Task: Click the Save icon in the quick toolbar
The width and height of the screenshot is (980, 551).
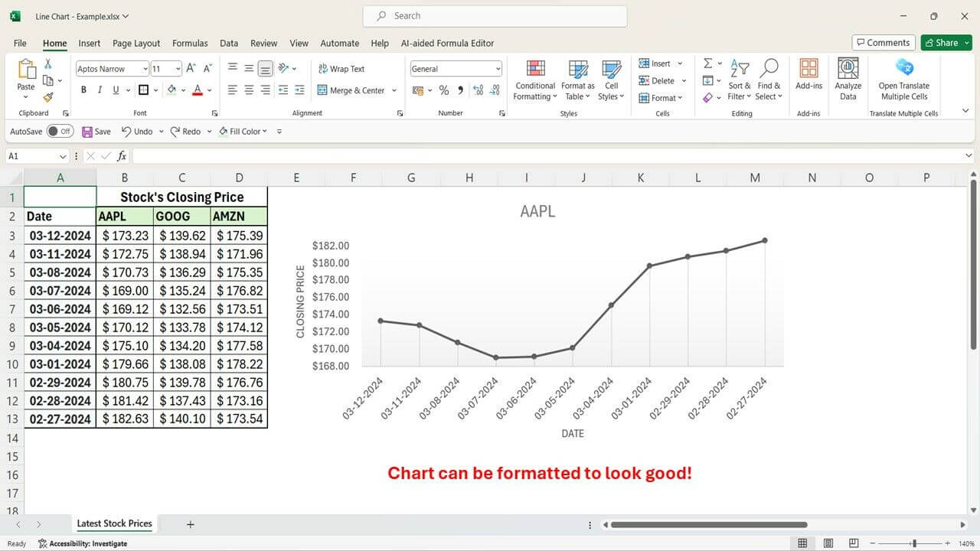Action: click(96, 132)
